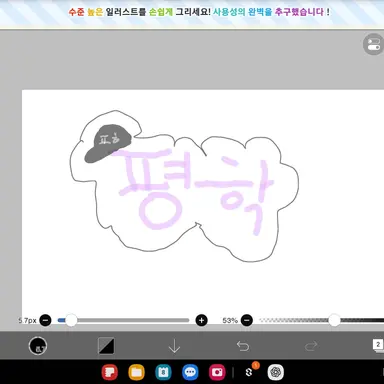Screen dimensions: 384x384
Task: Decrease opacity with the minus button
Action: pyautogui.click(x=247, y=320)
